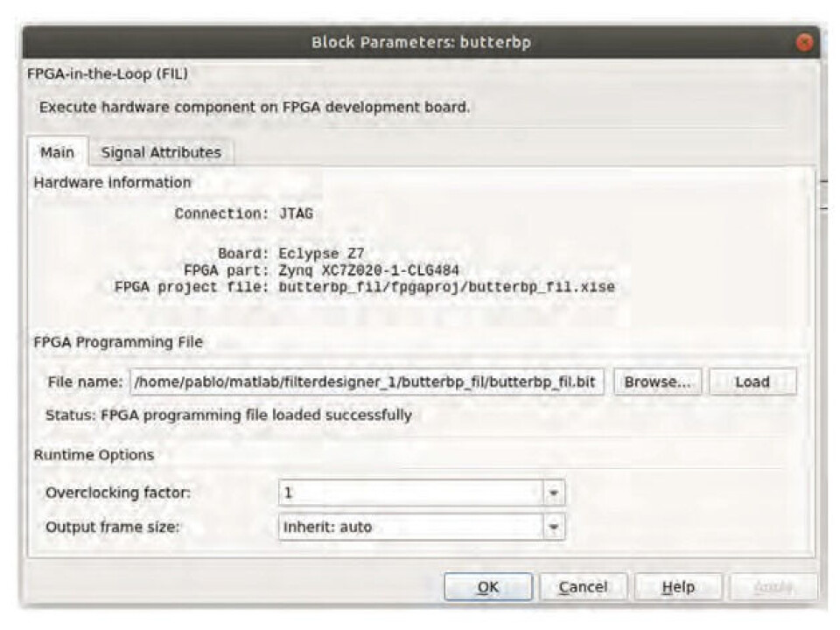Click the Cancel button

pyautogui.click(x=583, y=587)
